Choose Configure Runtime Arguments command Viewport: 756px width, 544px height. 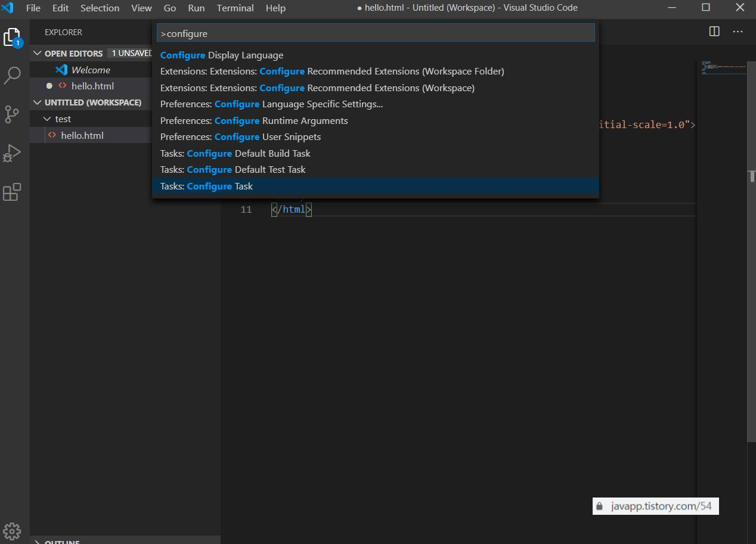(x=376, y=120)
